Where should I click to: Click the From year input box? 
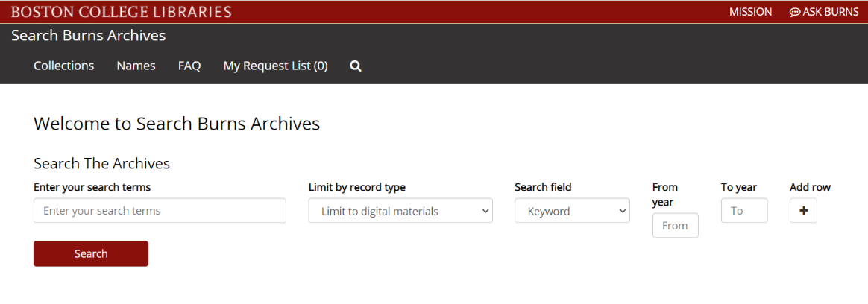[x=676, y=226]
